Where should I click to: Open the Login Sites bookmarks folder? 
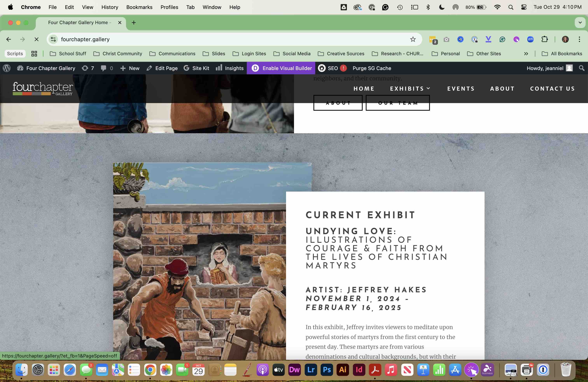(x=249, y=54)
